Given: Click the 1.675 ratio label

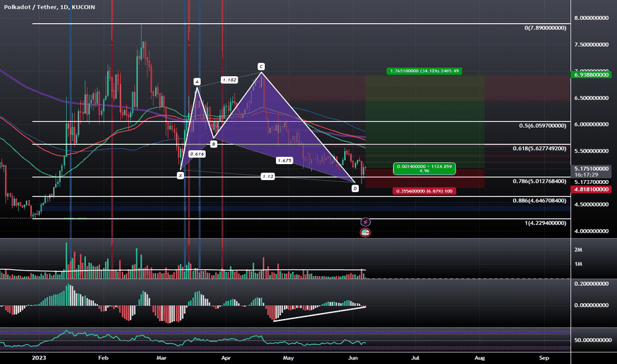Looking at the screenshot, I should coord(284,161).
